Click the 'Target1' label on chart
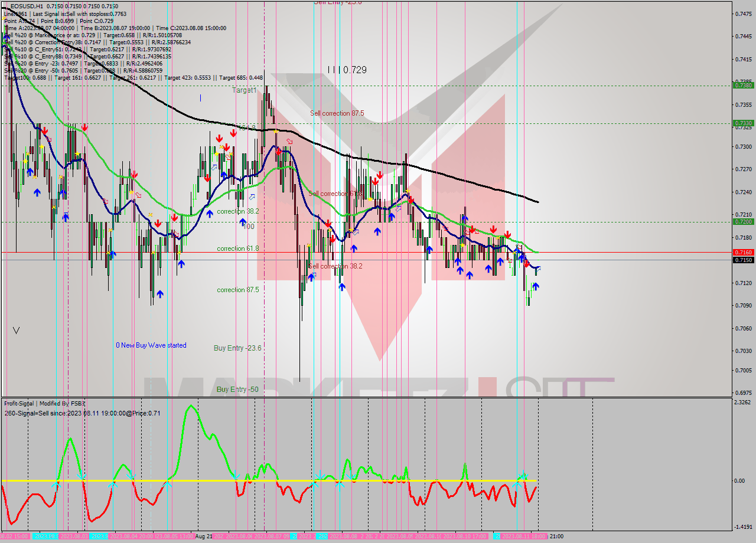 pos(244,90)
